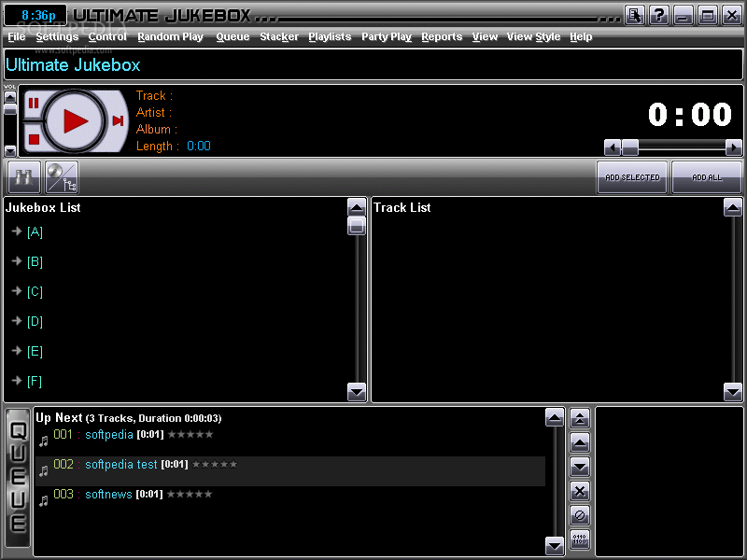Open the Stacker menu
Image resolution: width=747 pixels, height=560 pixels.
(279, 36)
